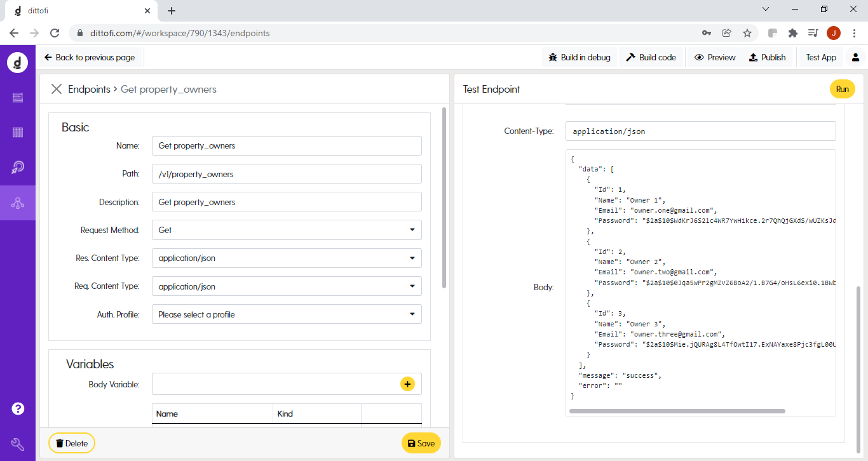The height and width of the screenshot is (461, 868).
Task: Open the settings wrench icon in sidebar
Action: tap(18, 444)
